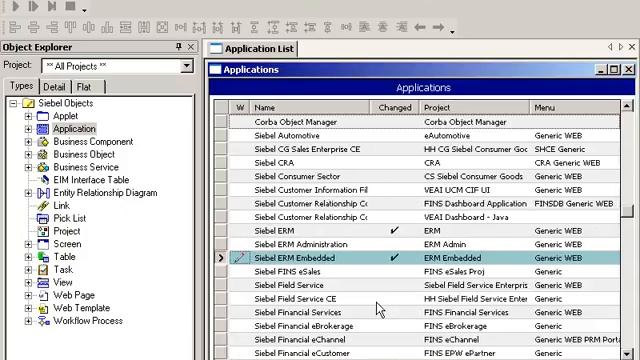Select Application in Object Explorer tree
Viewport: 640px width, 360px height.
(74, 129)
